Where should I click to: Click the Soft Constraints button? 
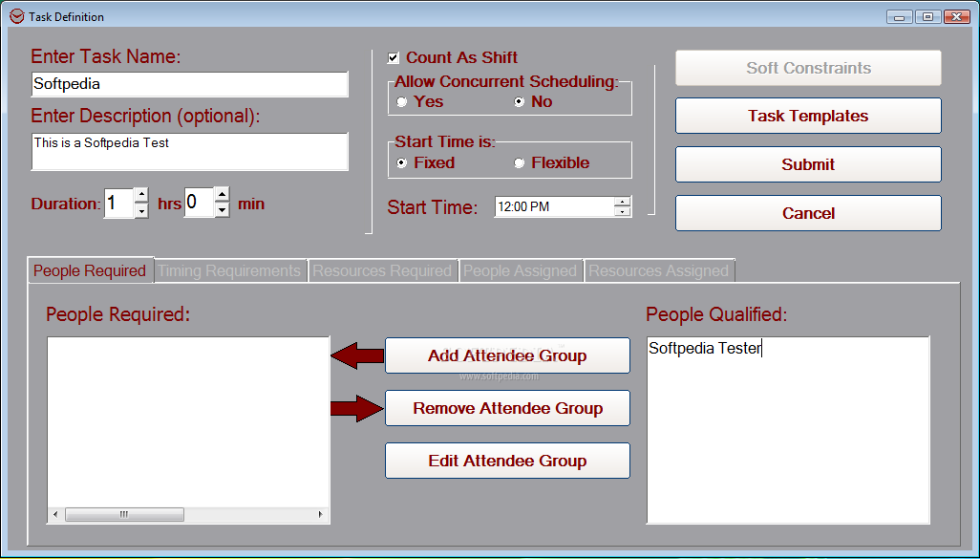pyautogui.click(x=808, y=68)
